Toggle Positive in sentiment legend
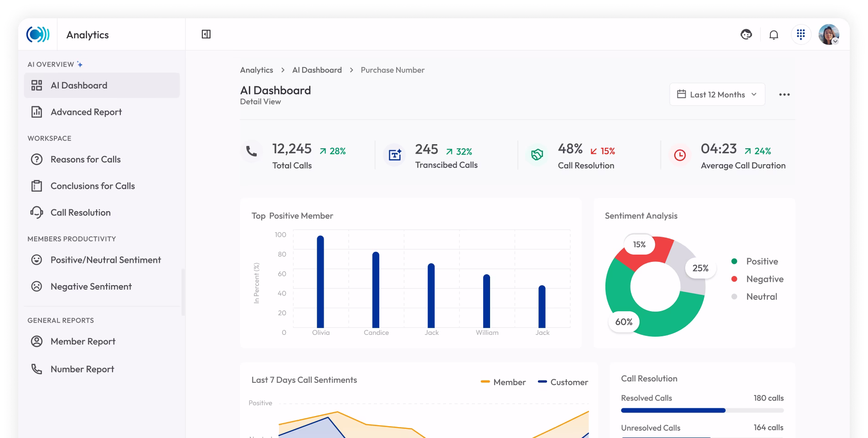Screen dimensions: 868x438 click(755, 261)
